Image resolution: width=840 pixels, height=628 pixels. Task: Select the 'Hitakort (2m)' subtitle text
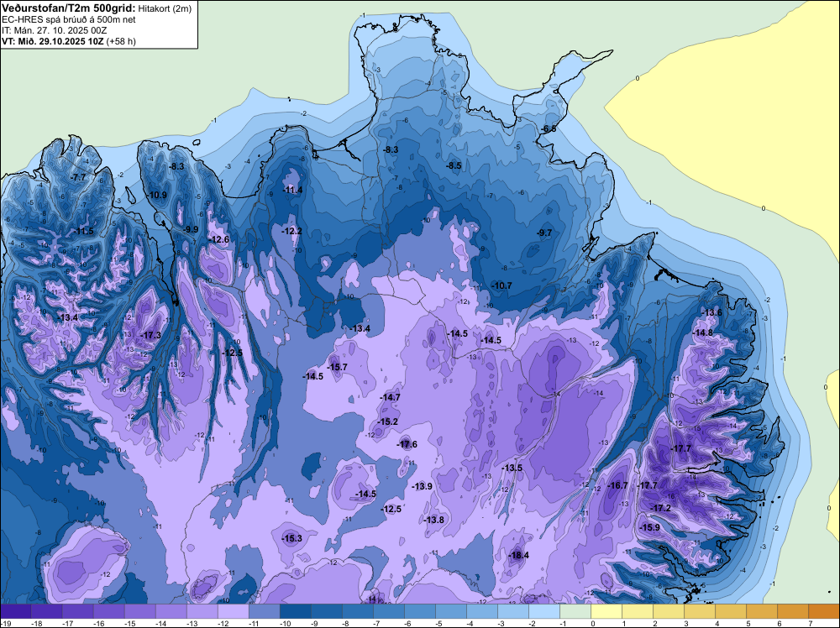165,8
